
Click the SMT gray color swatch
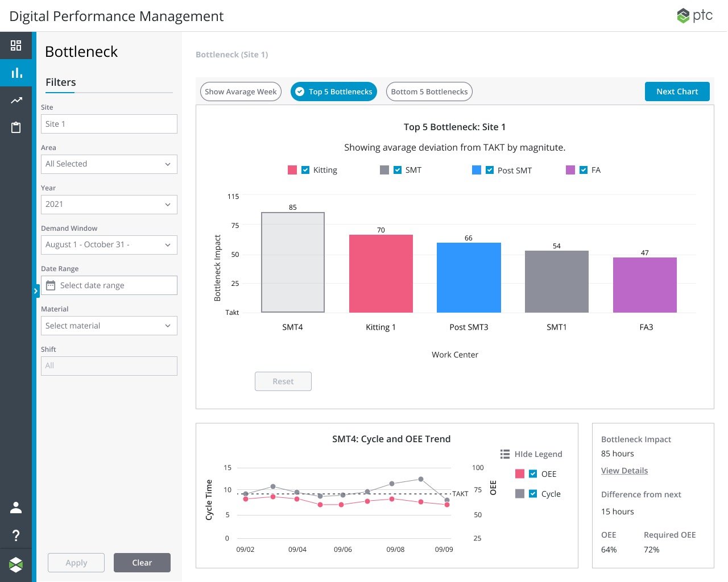[x=384, y=170]
